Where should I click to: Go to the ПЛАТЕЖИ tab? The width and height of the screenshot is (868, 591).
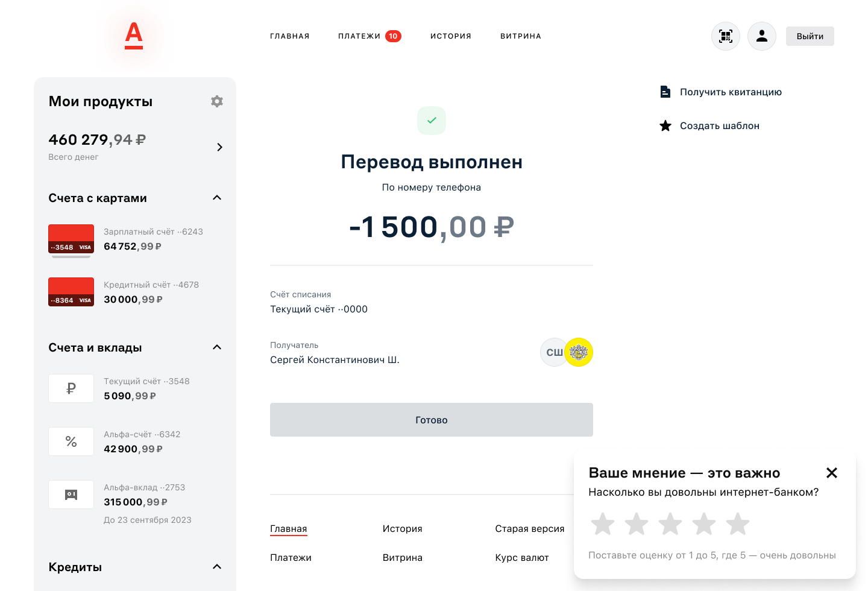click(360, 36)
